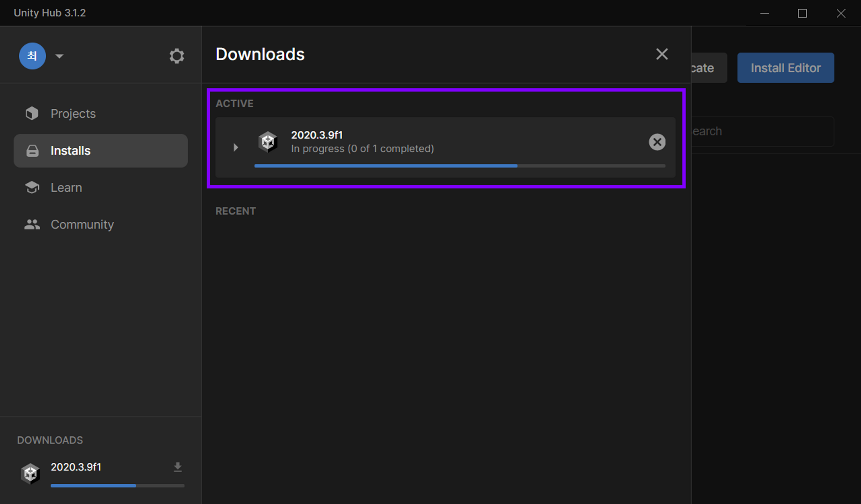The width and height of the screenshot is (861, 504).
Task: Click Unity icon in active download
Action: (x=268, y=142)
